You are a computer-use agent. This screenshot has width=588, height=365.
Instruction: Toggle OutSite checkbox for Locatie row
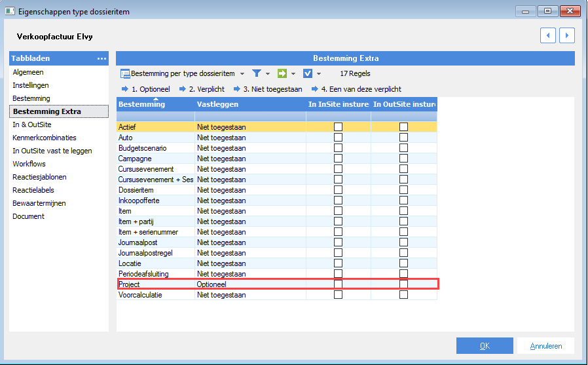point(403,263)
